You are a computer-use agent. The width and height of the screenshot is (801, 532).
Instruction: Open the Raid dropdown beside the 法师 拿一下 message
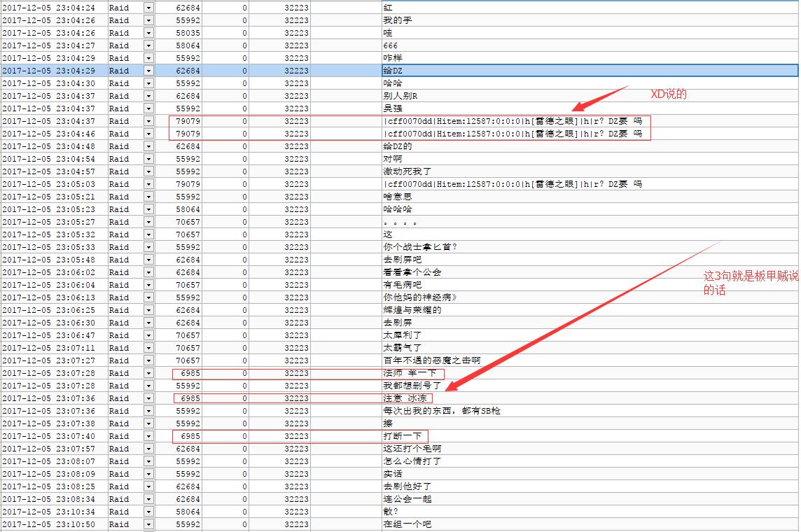(148, 373)
